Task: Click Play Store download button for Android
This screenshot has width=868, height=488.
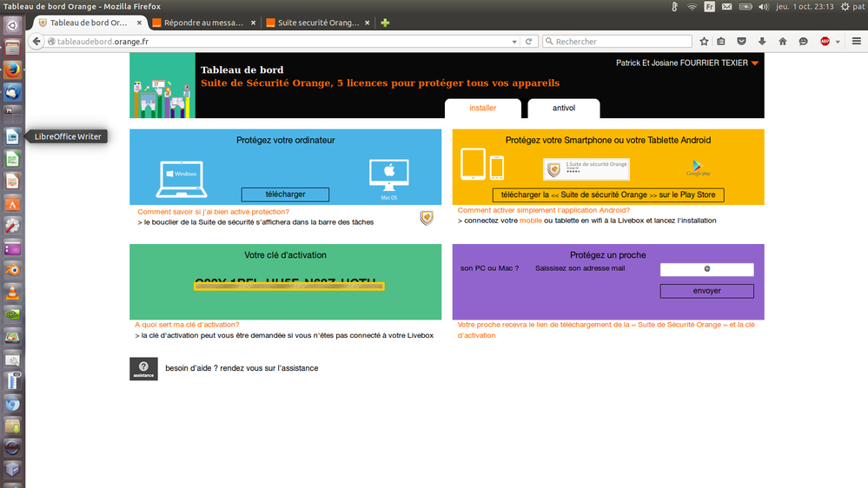Action: pyautogui.click(x=608, y=195)
